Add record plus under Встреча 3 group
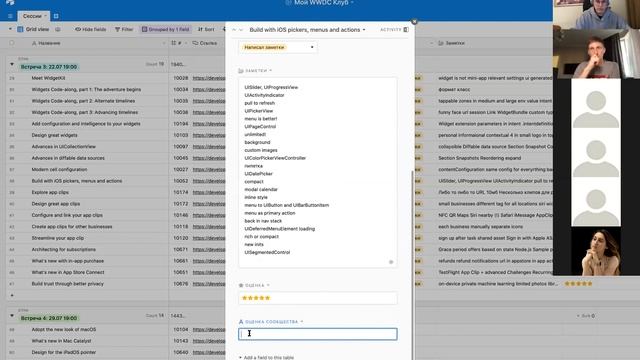Image resolution: width=640 pixels, height=360 pixels. pos(12,295)
